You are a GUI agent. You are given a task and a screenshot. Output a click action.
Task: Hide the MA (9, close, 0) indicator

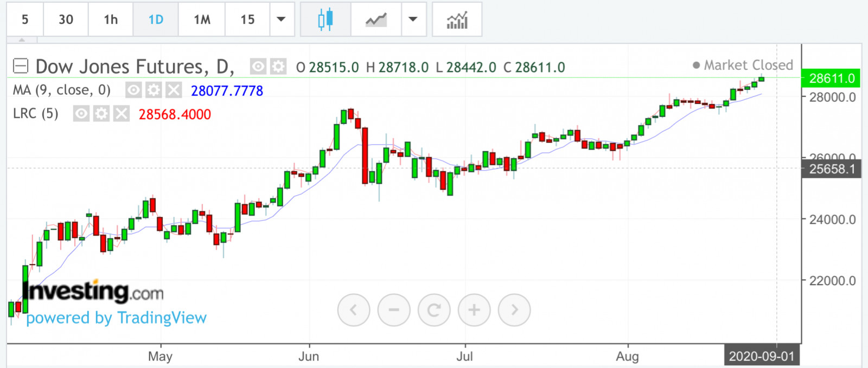pyautogui.click(x=133, y=90)
